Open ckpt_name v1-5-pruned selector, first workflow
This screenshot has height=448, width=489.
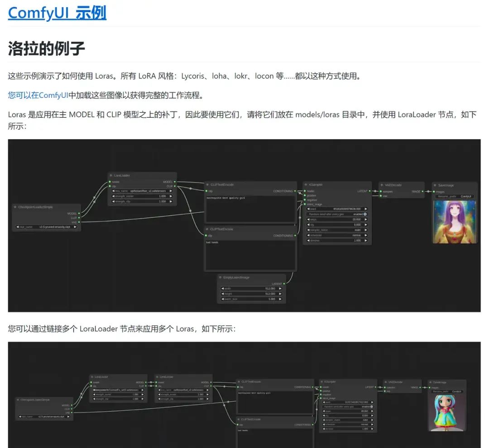click(46, 227)
